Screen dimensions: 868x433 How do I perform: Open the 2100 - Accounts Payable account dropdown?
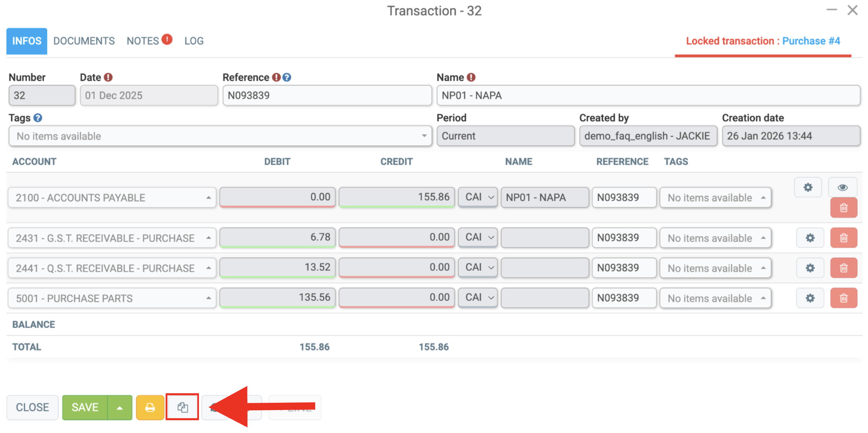(x=112, y=197)
